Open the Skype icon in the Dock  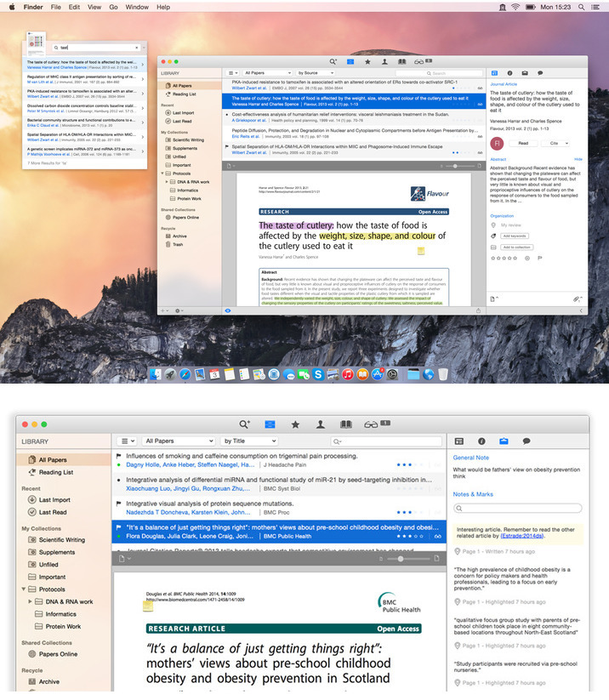(317, 374)
